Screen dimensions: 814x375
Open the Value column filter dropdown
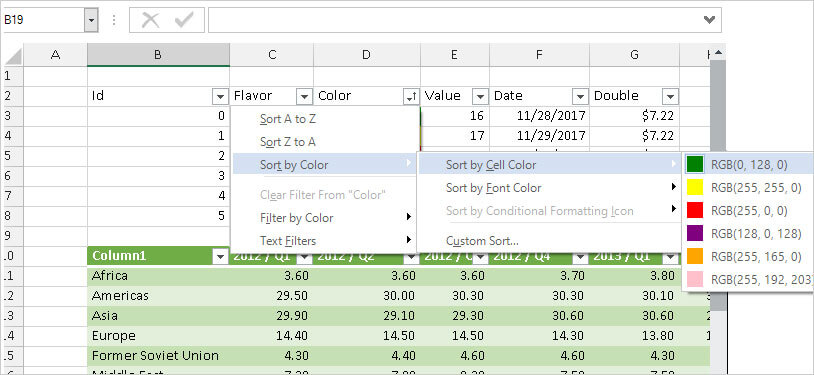[x=480, y=96]
